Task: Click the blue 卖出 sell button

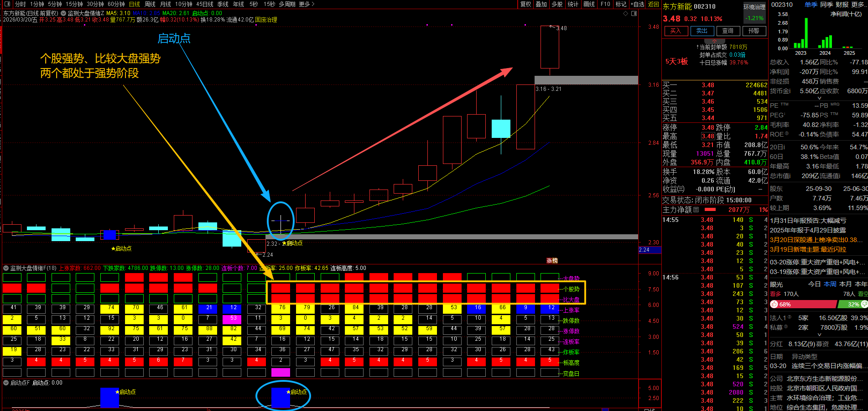Action: tap(702, 31)
